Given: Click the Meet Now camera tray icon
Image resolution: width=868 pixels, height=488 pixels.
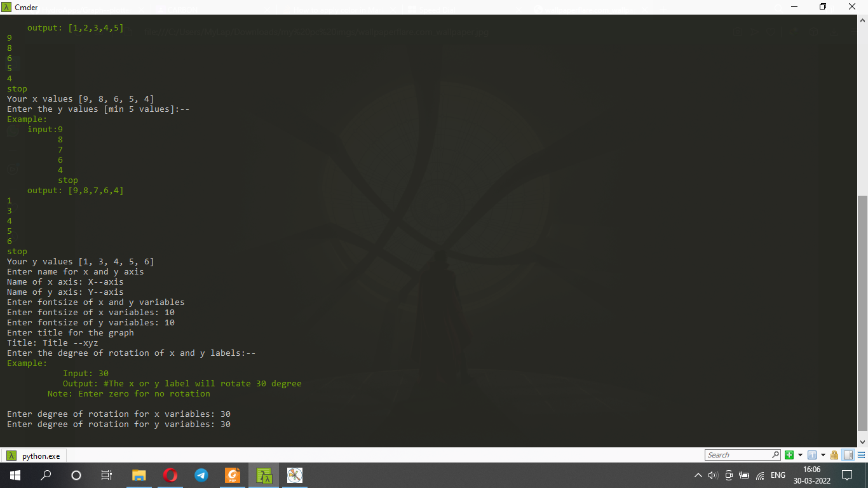Looking at the screenshot, I should 729,475.
